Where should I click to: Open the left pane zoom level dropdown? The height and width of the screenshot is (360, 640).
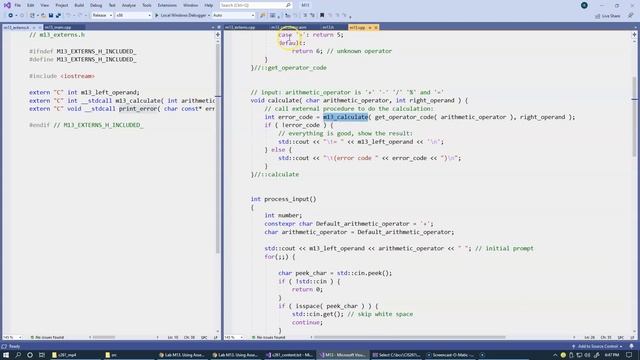pos(12,338)
